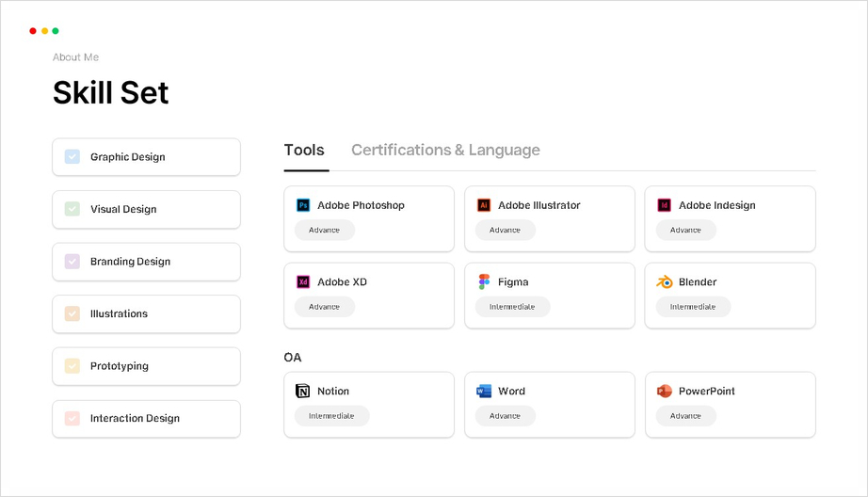The width and height of the screenshot is (868, 497).
Task: Click the Adobe Photoshop Ps icon
Action: (303, 205)
